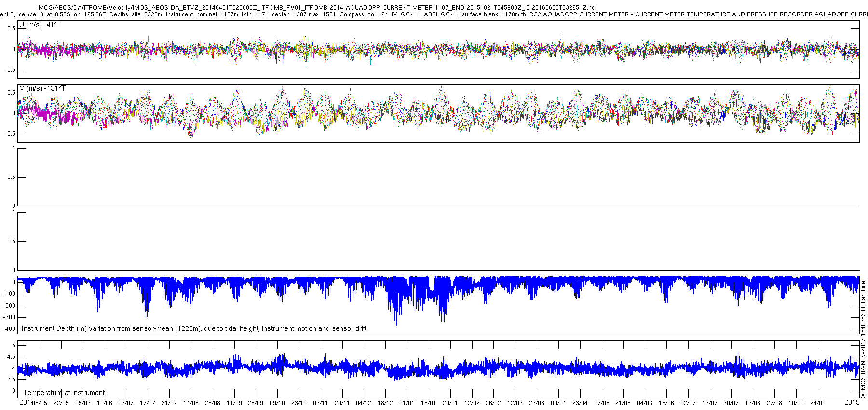Click the '-300' depth axis tick label

[x=10, y=318]
